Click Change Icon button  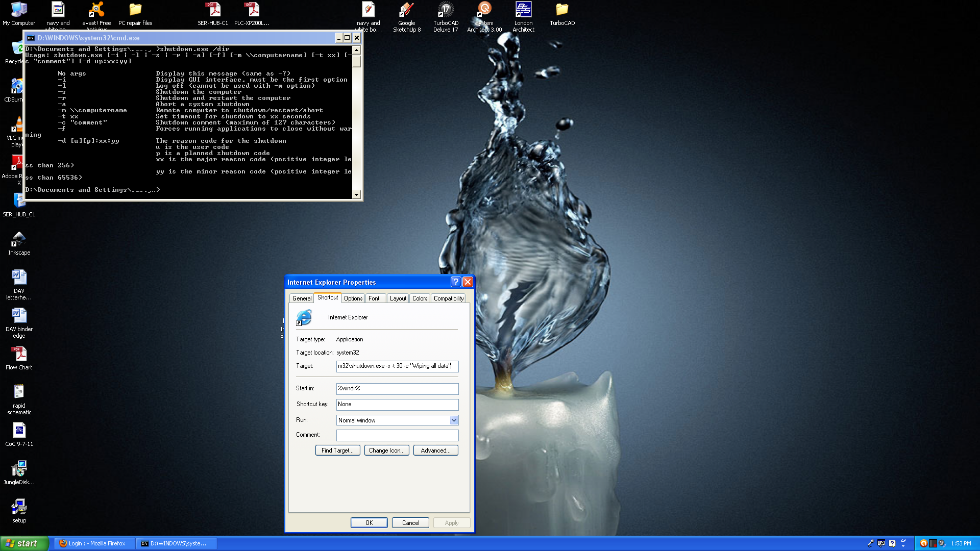tap(386, 450)
